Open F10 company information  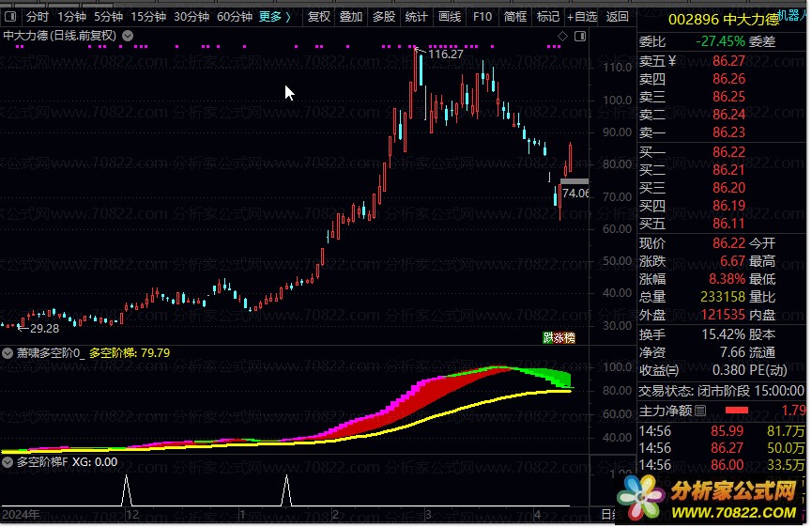(483, 16)
